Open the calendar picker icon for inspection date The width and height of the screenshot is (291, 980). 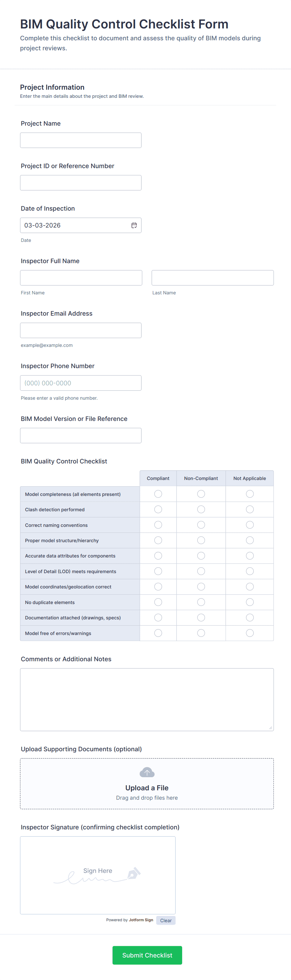coord(134,225)
